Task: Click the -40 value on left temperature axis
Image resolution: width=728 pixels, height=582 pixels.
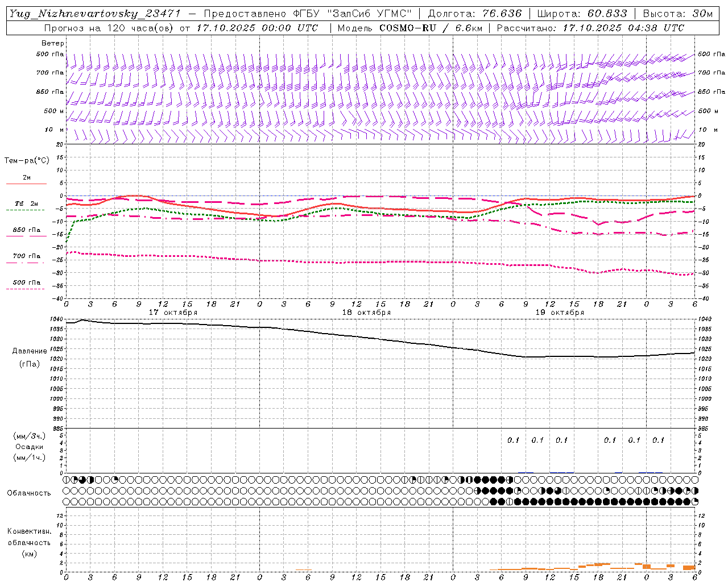Action: (59, 299)
